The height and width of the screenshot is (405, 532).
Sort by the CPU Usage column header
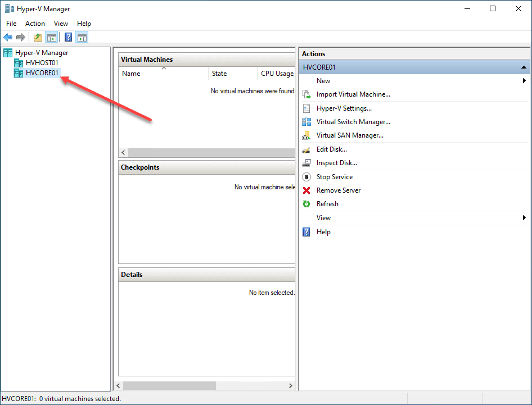click(276, 74)
